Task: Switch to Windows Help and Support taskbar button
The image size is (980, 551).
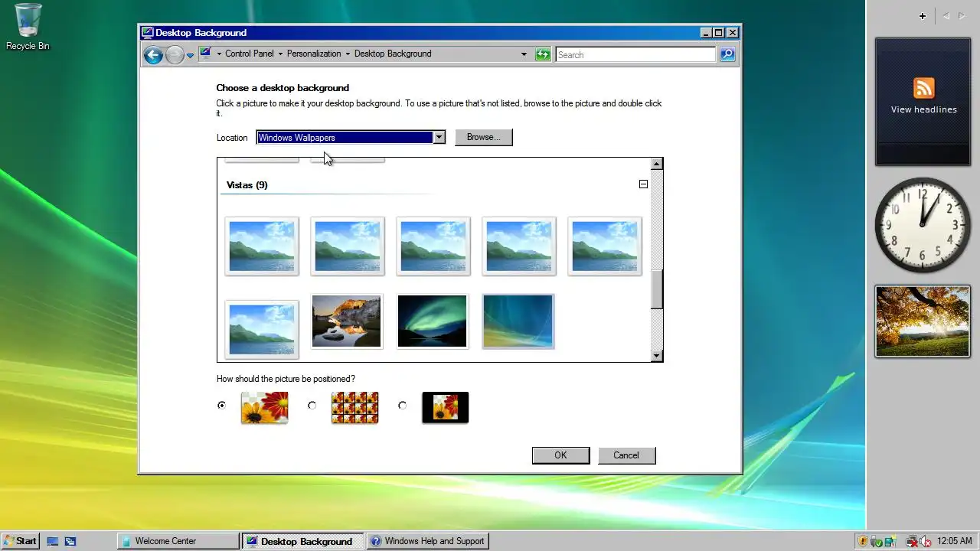Action: [428, 541]
